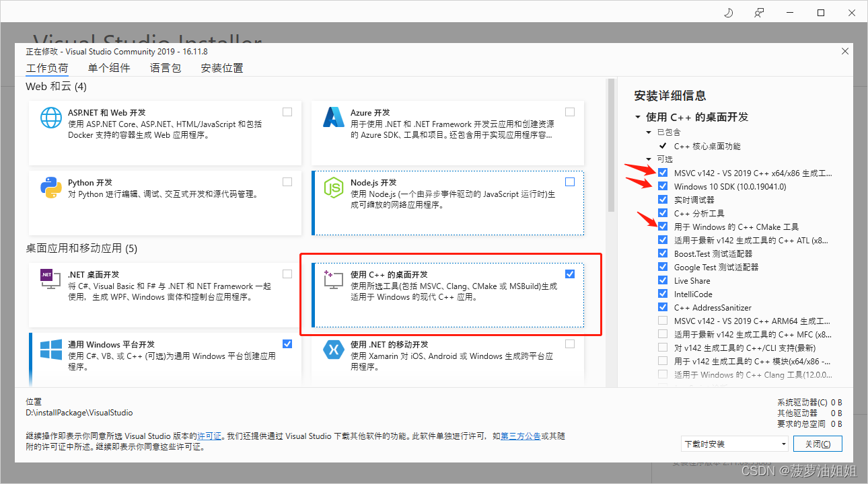The image size is (868, 484).
Task: Disable the C++ AddressSanitizer component
Action: click(x=663, y=307)
